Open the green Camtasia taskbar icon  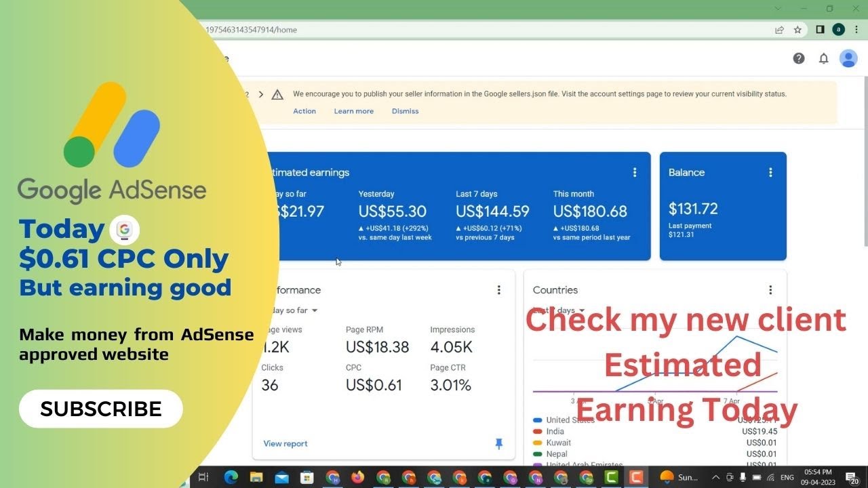(611, 477)
